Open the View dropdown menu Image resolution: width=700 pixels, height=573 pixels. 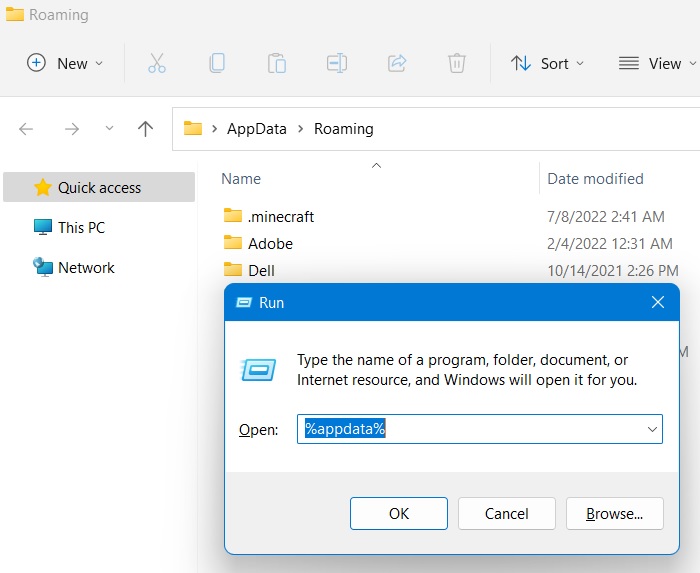point(657,63)
